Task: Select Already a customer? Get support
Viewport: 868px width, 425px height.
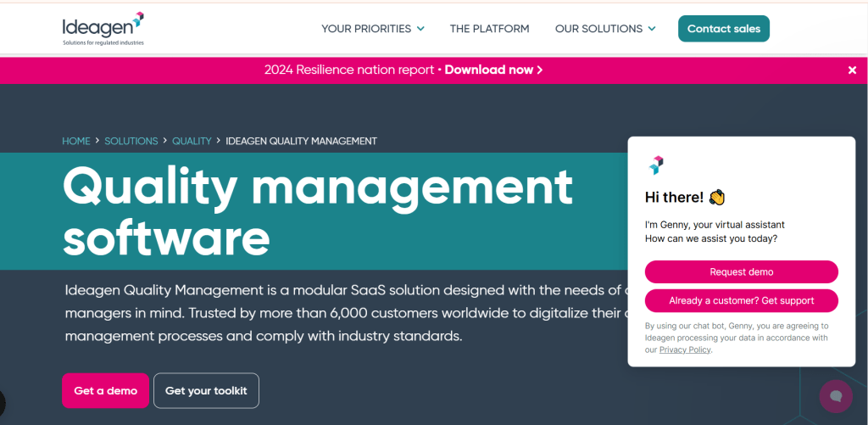Action: [741, 300]
